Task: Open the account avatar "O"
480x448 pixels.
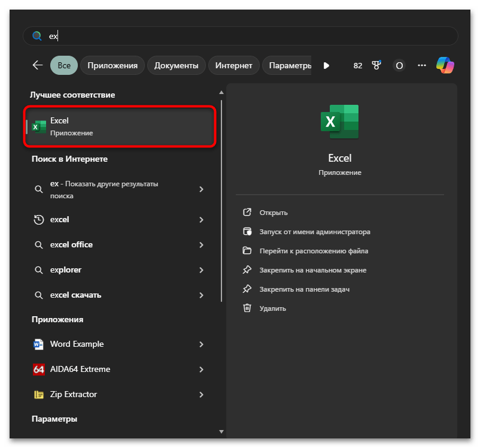Action: tap(399, 65)
